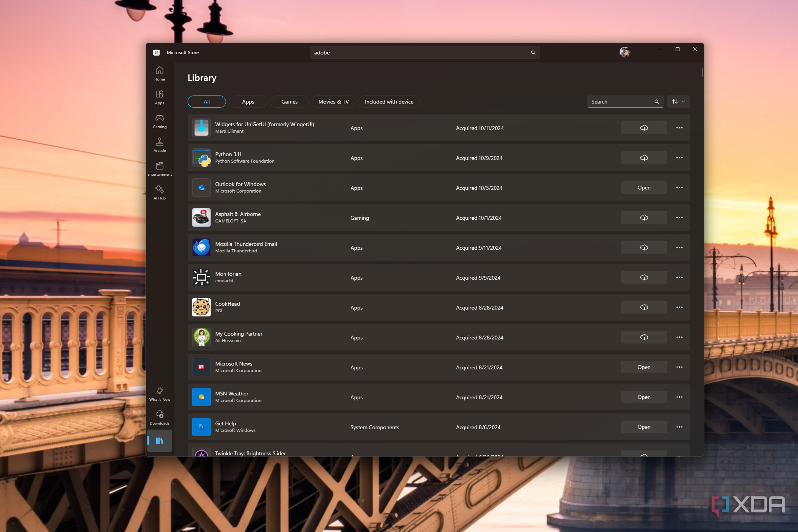Open the What's New section
This screenshot has width=798, height=532.
pos(159,393)
